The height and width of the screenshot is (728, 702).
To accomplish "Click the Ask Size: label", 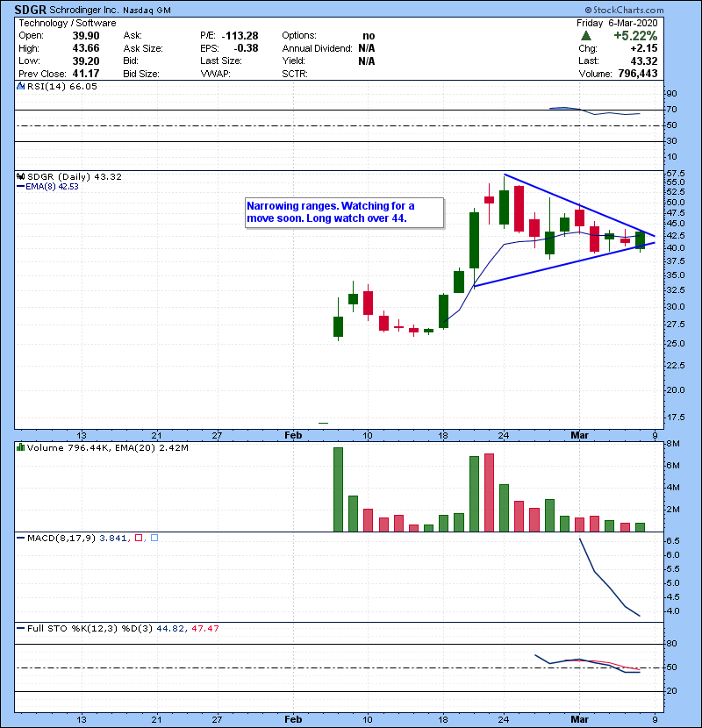I will [x=143, y=48].
